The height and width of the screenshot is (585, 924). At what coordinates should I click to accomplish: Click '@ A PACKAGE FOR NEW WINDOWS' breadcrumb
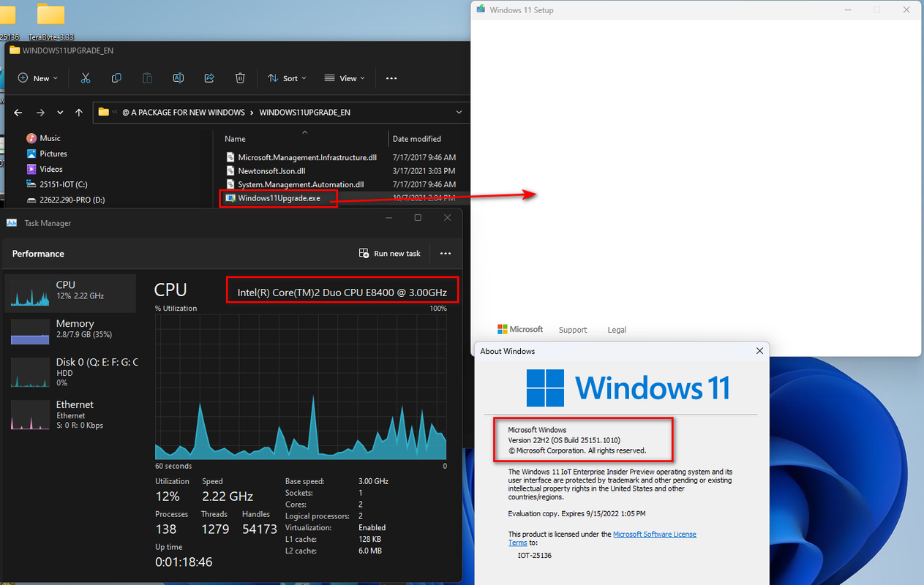[x=183, y=113]
